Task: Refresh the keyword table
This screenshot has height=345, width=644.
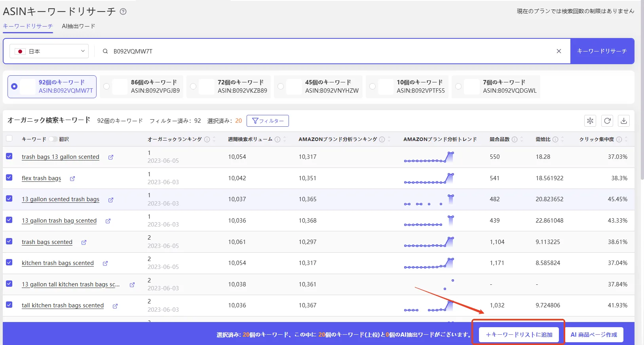Action: 607,121
